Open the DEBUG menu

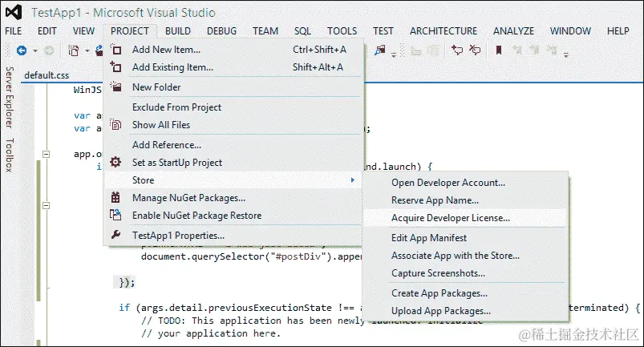pyautogui.click(x=222, y=31)
